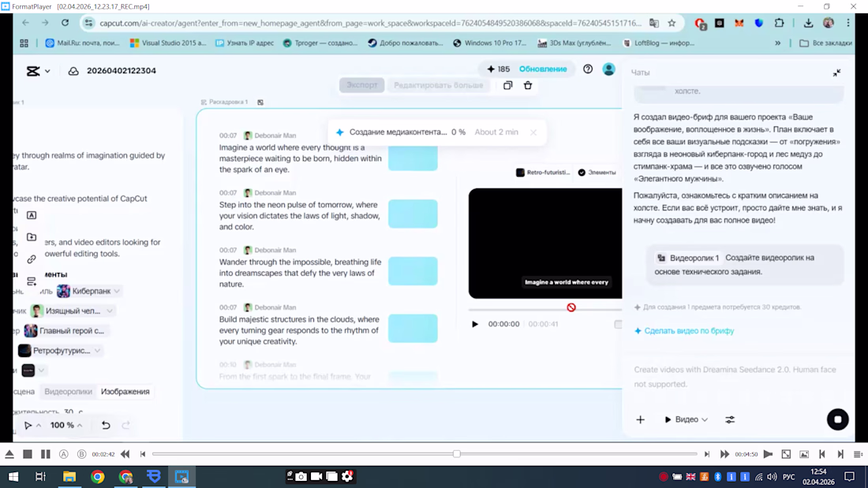Select the first scene's blue thumbnail
The width and height of the screenshot is (868, 488).
click(x=413, y=158)
